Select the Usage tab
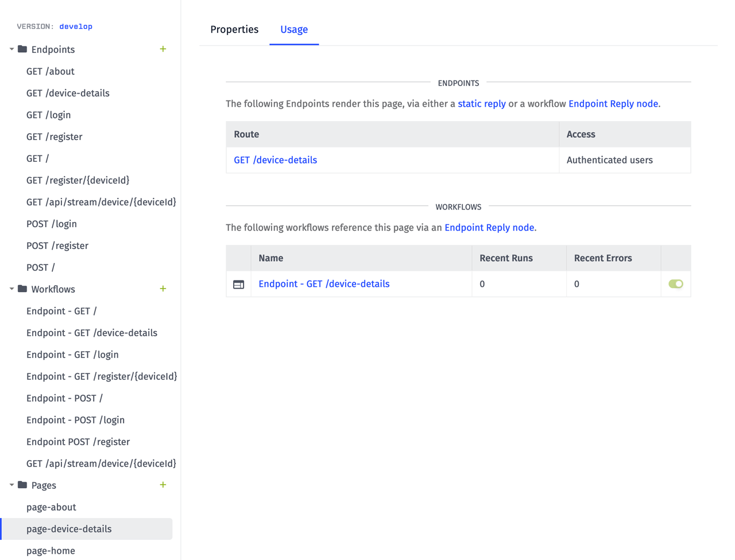This screenshot has width=735, height=560. (x=294, y=29)
